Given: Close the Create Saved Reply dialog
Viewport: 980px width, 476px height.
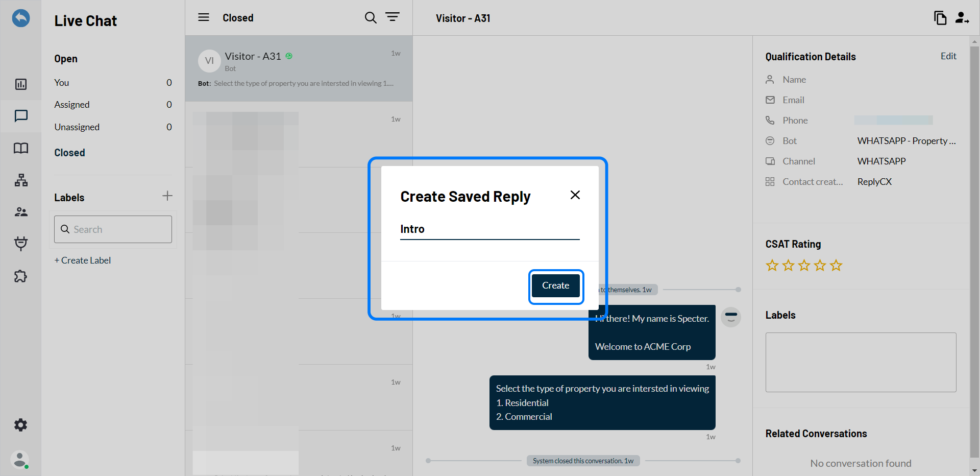Looking at the screenshot, I should (x=575, y=195).
